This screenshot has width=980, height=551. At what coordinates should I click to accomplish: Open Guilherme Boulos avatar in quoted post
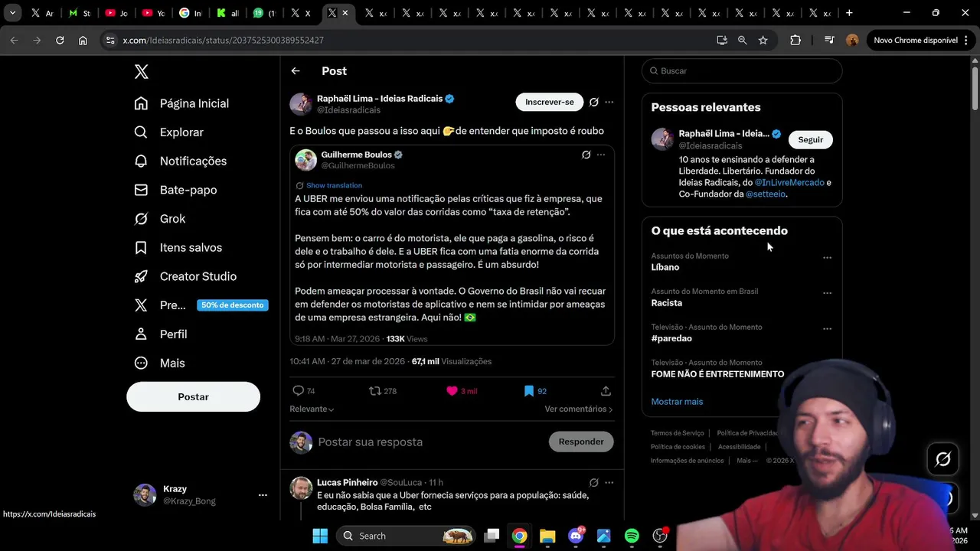click(306, 159)
